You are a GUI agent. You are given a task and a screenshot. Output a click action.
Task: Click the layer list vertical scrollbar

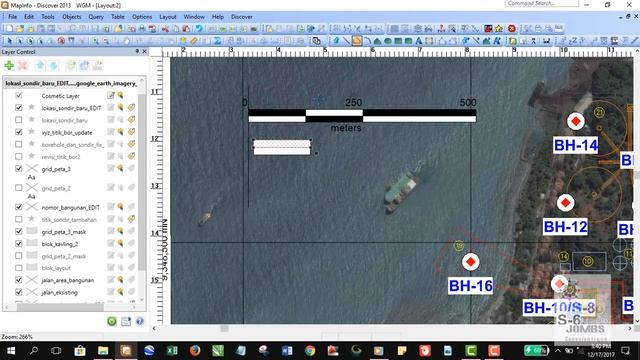click(142, 182)
